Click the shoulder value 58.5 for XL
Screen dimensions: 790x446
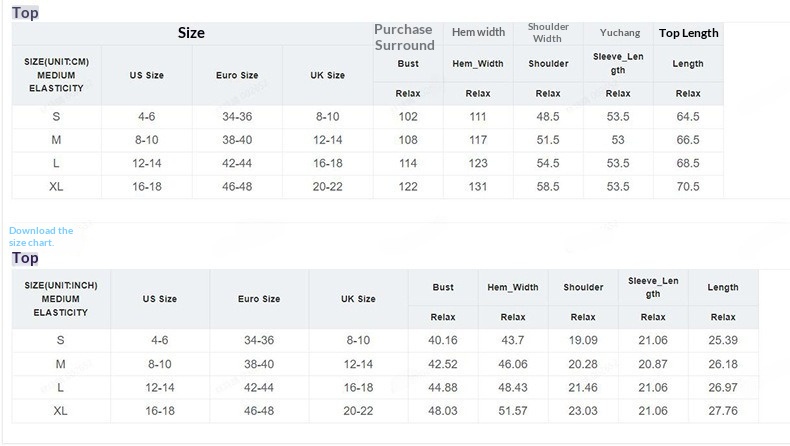click(x=548, y=187)
